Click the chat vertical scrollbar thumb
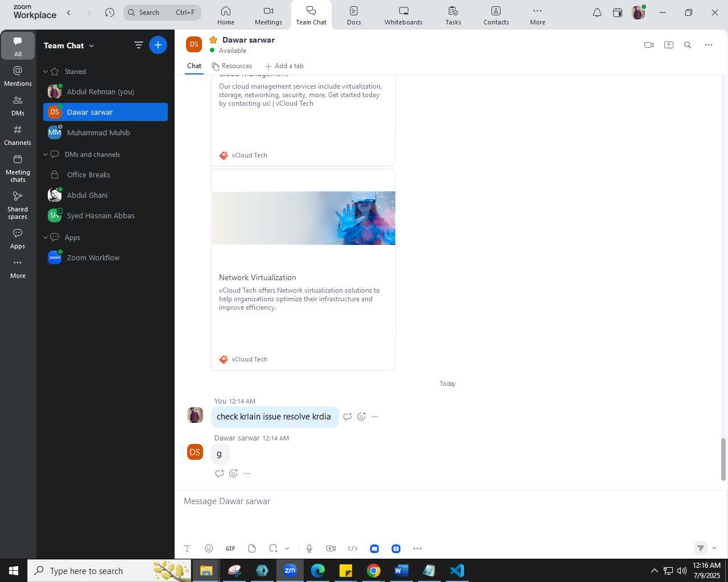728x582 pixels. 723,460
